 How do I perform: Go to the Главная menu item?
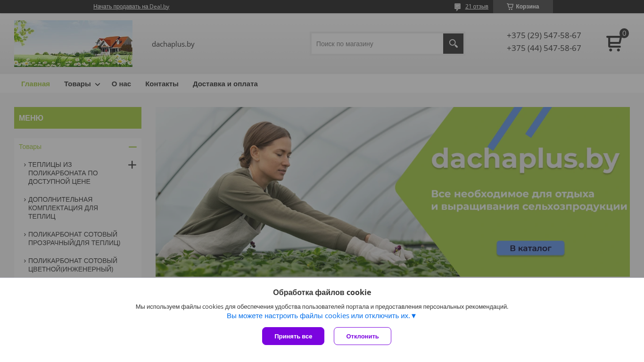tap(35, 84)
